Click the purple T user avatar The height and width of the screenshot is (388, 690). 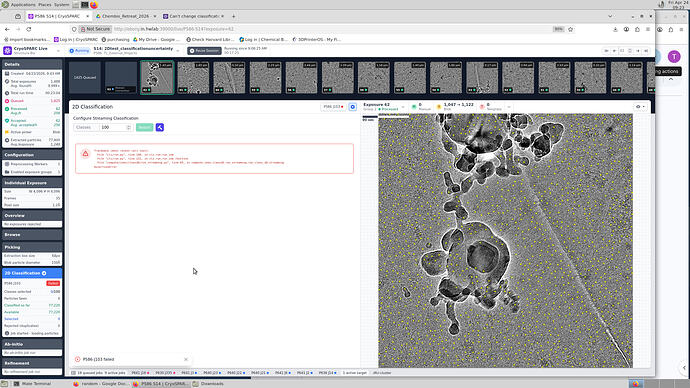[x=674, y=56]
